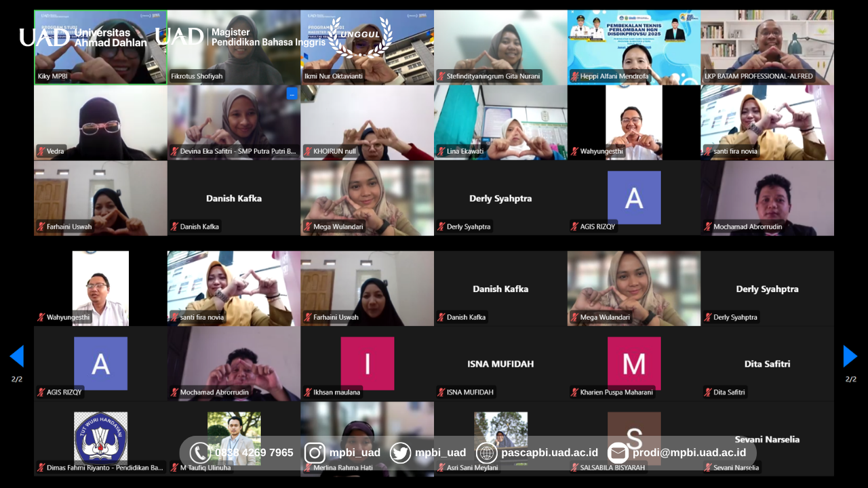868x488 pixels.
Task: Click the email envelope icon
Action: click(x=618, y=453)
